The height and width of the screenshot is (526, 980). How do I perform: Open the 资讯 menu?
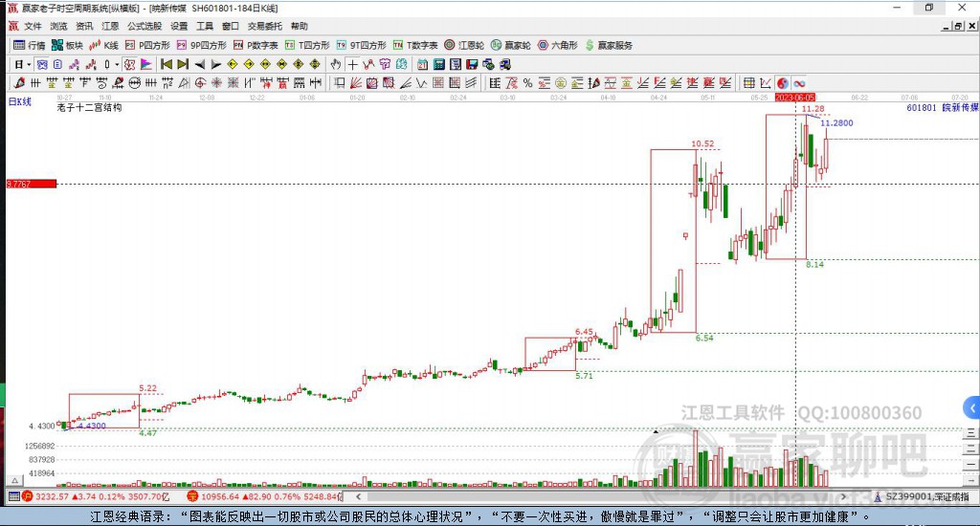[84, 26]
